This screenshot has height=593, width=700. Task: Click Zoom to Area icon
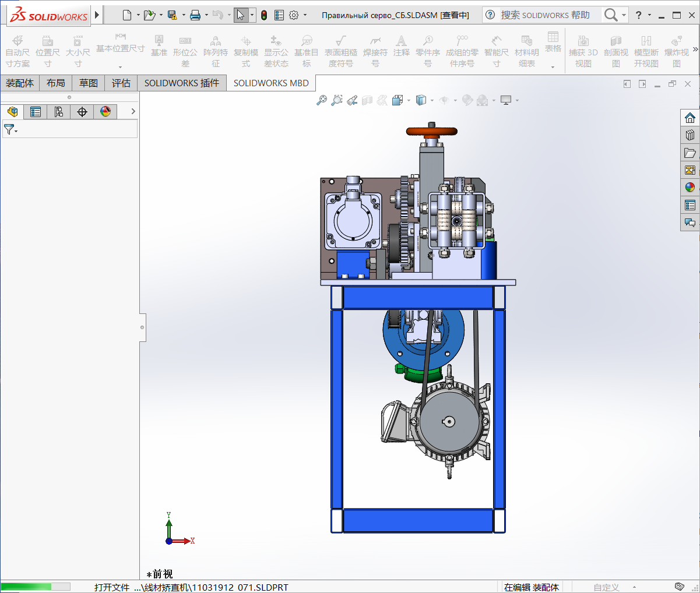tap(337, 100)
